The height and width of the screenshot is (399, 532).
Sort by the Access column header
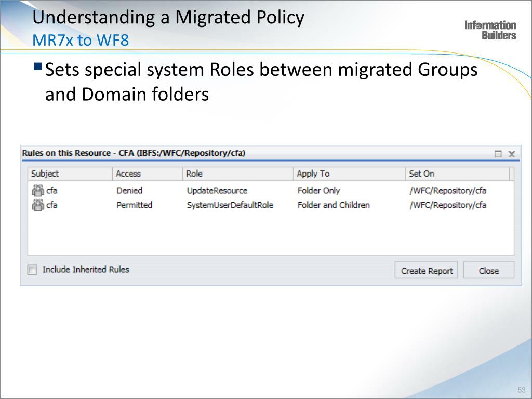pyautogui.click(x=148, y=174)
